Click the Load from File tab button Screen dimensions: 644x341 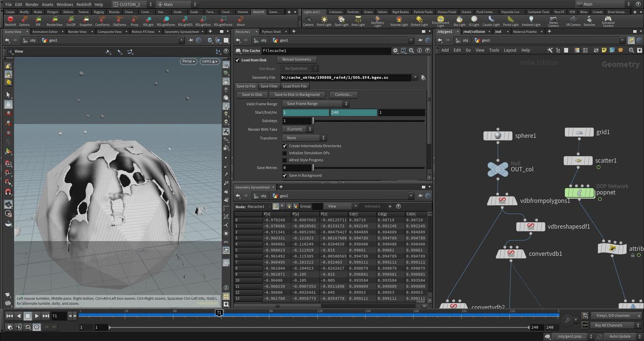point(295,86)
